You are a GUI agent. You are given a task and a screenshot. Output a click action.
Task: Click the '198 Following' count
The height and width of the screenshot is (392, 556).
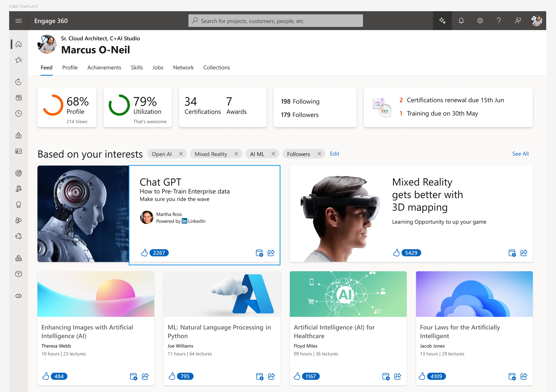(300, 101)
